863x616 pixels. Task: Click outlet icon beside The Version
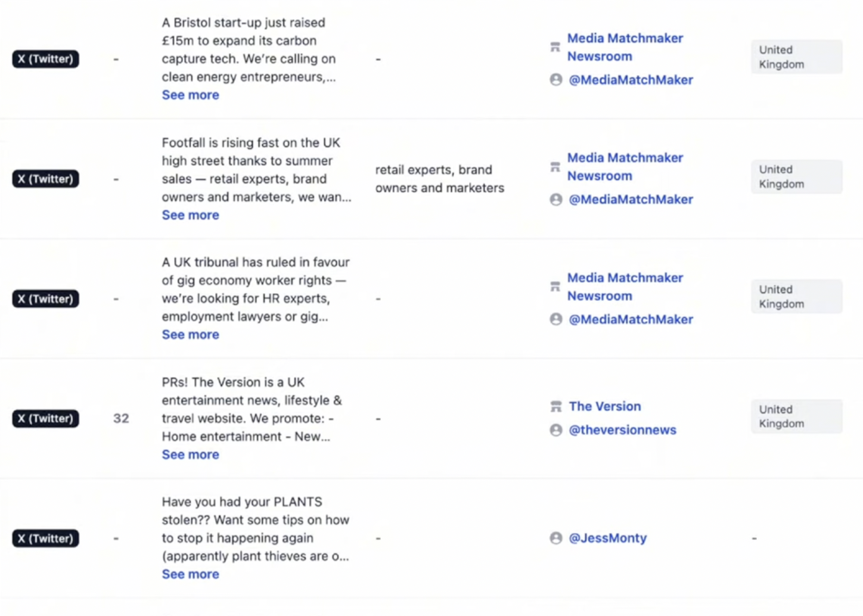point(555,406)
